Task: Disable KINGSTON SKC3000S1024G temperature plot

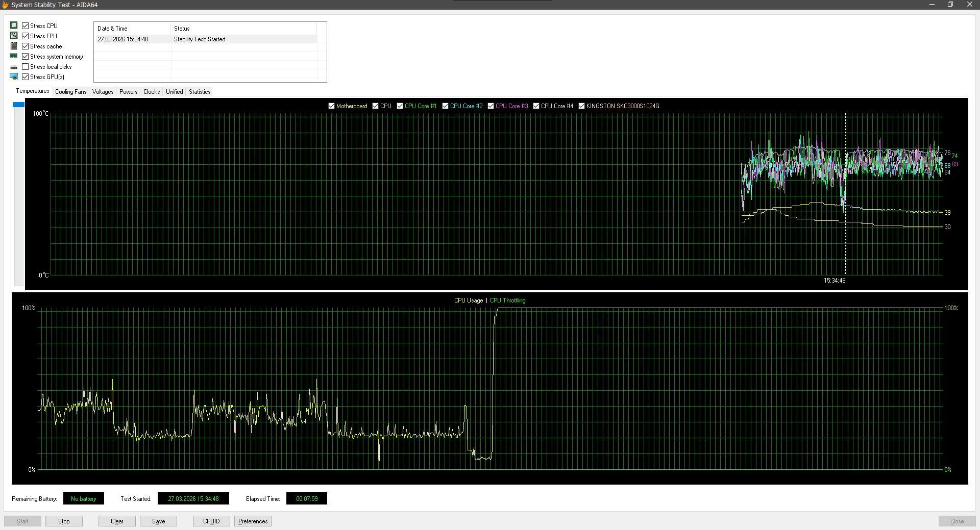Action: [581, 106]
